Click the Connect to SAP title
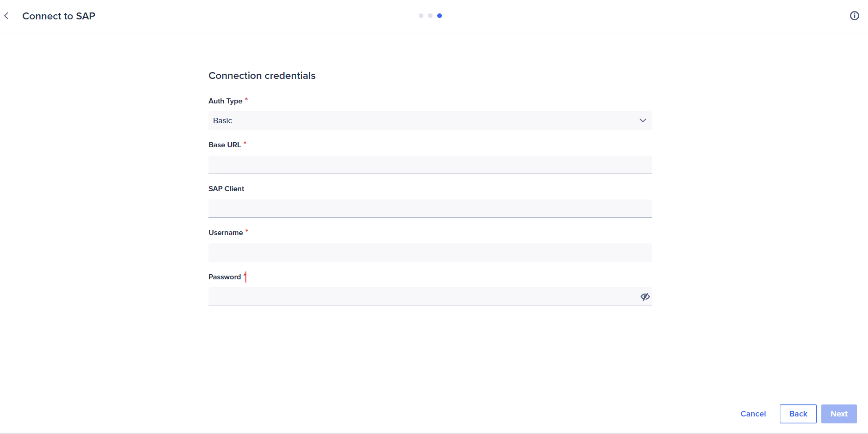This screenshot has width=868, height=434. click(x=59, y=16)
